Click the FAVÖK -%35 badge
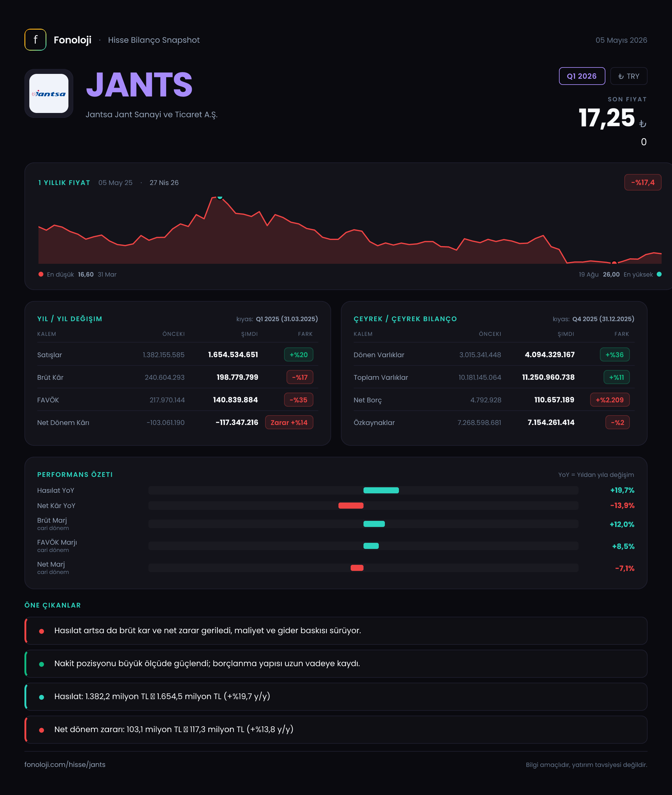The image size is (672, 795). tap(299, 400)
